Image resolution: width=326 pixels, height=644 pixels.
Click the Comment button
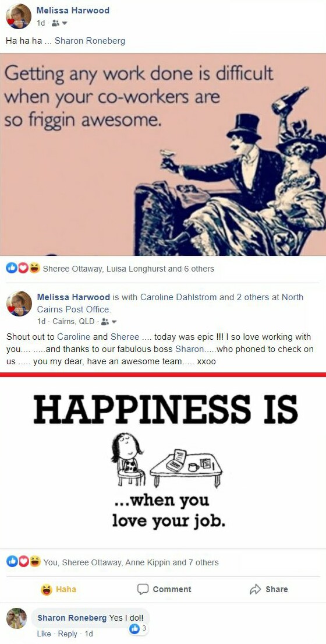(164, 589)
